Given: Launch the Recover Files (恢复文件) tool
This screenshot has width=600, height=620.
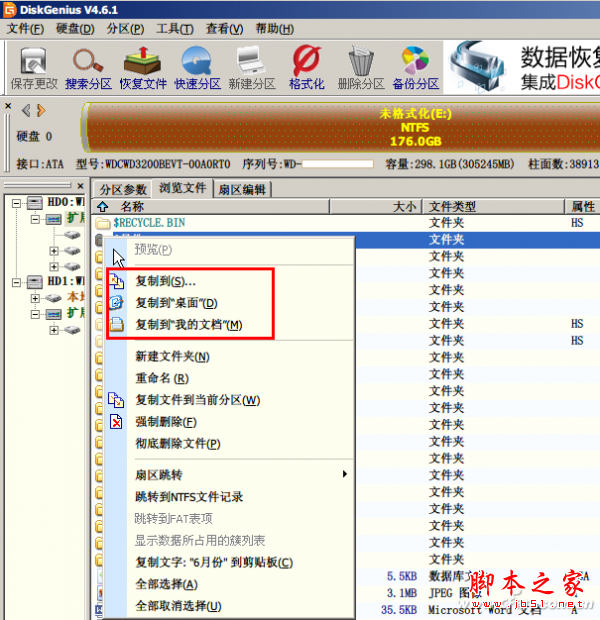Looking at the screenshot, I should click(143, 68).
